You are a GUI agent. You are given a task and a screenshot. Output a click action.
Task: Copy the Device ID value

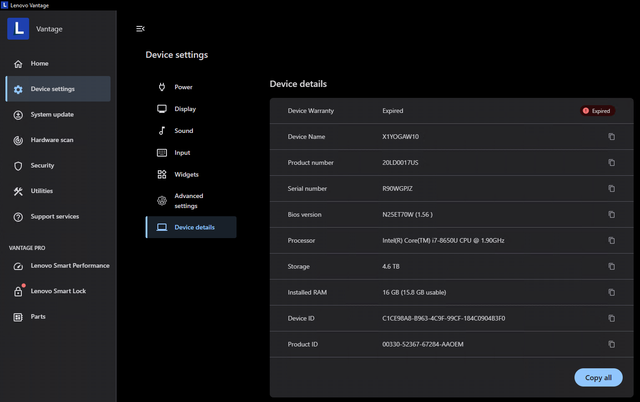[x=611, y=318]
